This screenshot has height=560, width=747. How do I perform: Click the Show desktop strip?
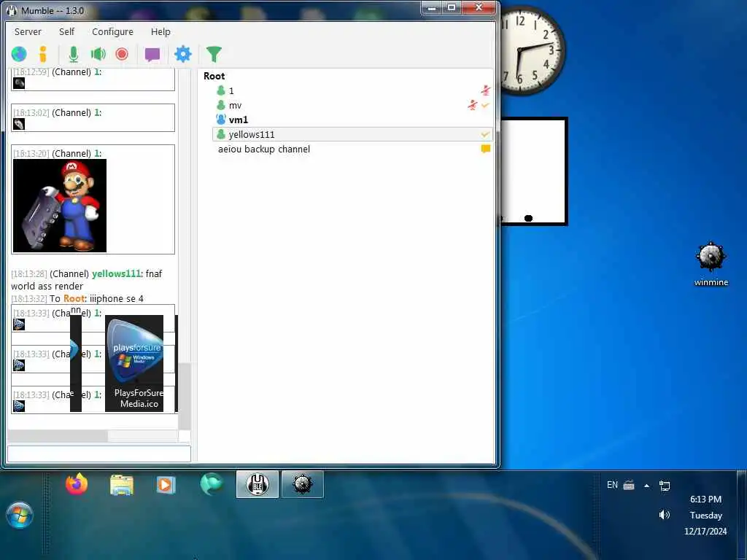tap(741, 515)
